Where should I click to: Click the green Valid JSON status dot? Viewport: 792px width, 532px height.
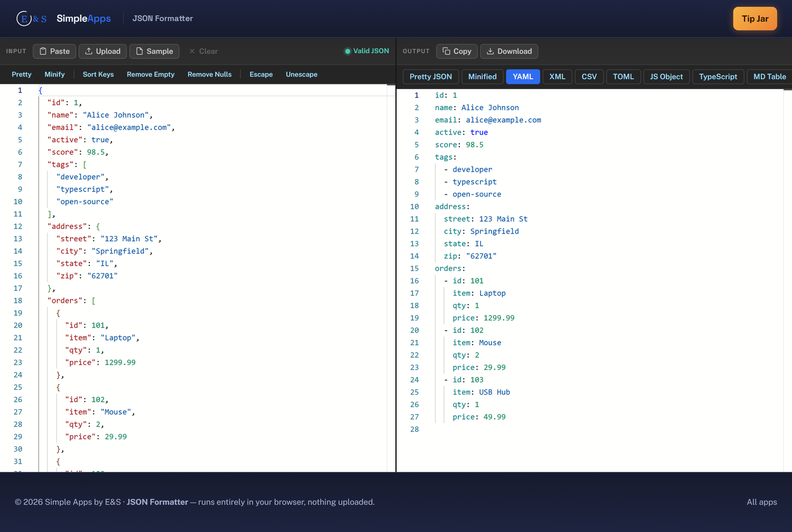(347, 51)
